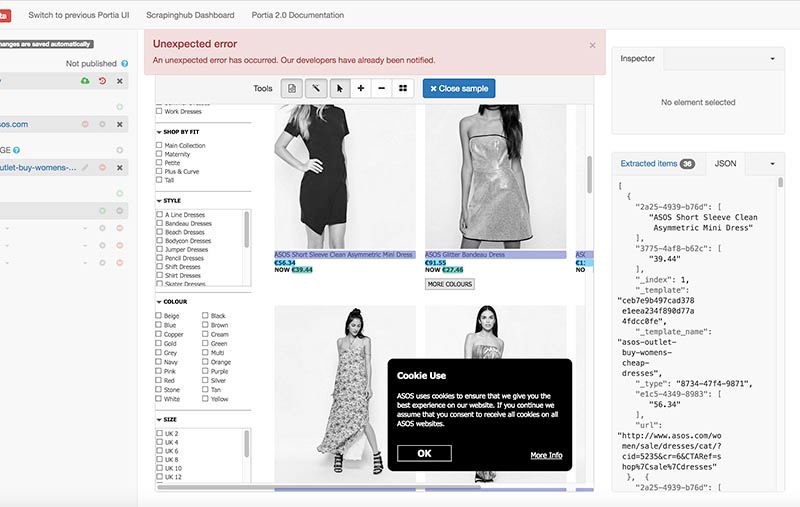Click the green cloud publish icon
800x507 pixels.
coord(85,81)
